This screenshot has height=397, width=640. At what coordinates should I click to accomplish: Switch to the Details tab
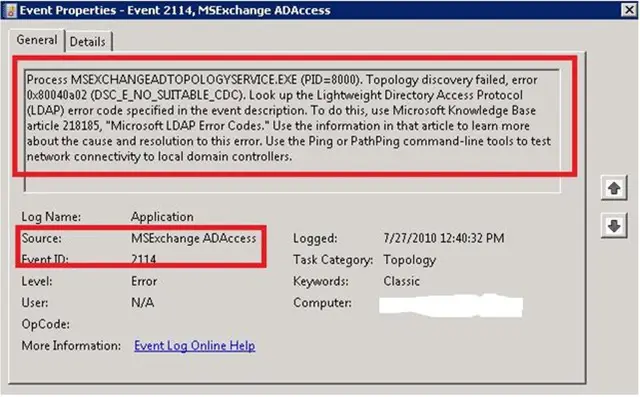(x=88, y=42)
